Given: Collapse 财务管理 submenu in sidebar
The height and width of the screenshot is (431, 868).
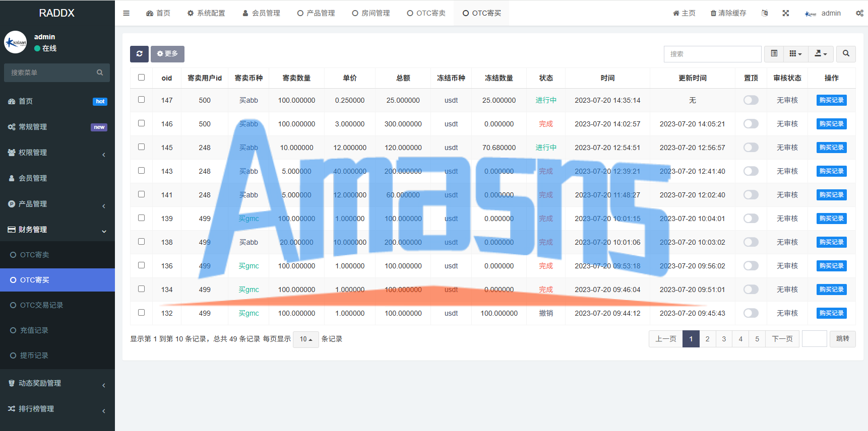Looking at the screenshot, I should [x=57, y=230].
